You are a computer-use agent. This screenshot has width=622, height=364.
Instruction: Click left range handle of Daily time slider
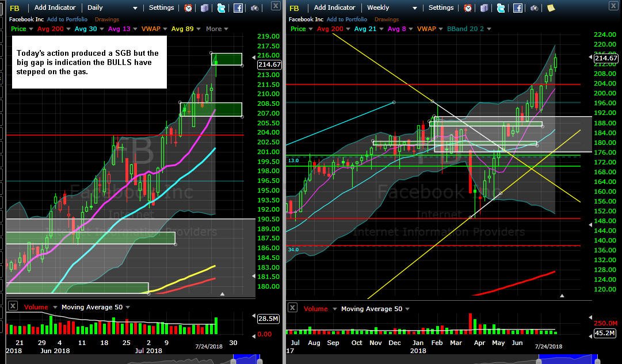(233, 361)
